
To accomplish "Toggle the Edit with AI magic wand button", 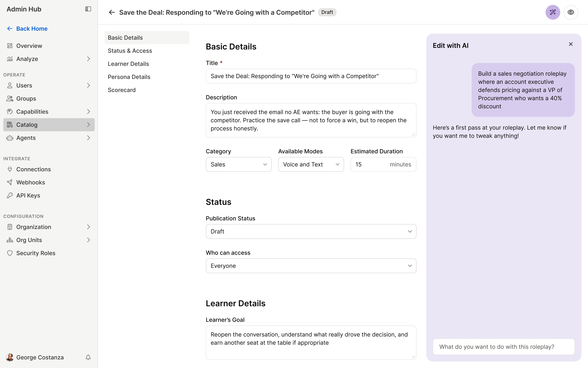I will 552,12.
